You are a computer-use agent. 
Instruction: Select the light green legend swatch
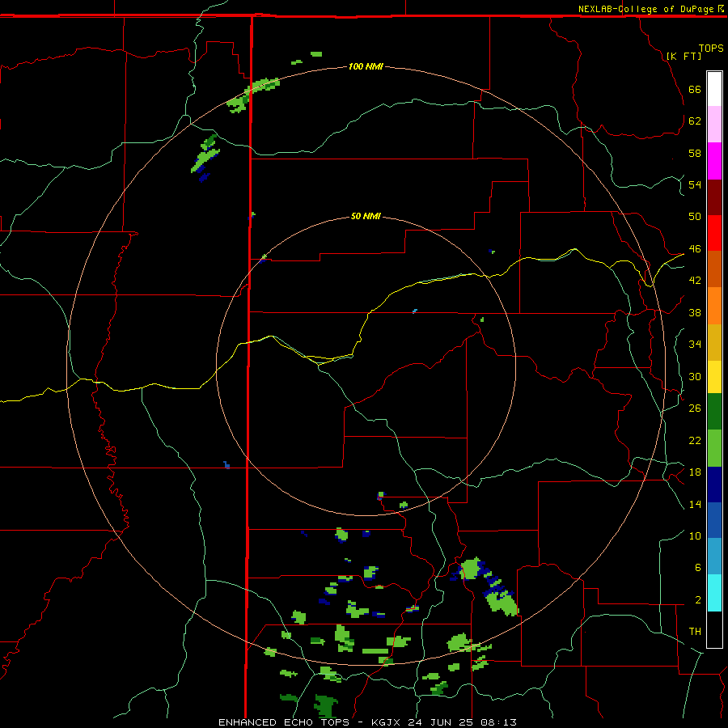[x=714, y=448]
